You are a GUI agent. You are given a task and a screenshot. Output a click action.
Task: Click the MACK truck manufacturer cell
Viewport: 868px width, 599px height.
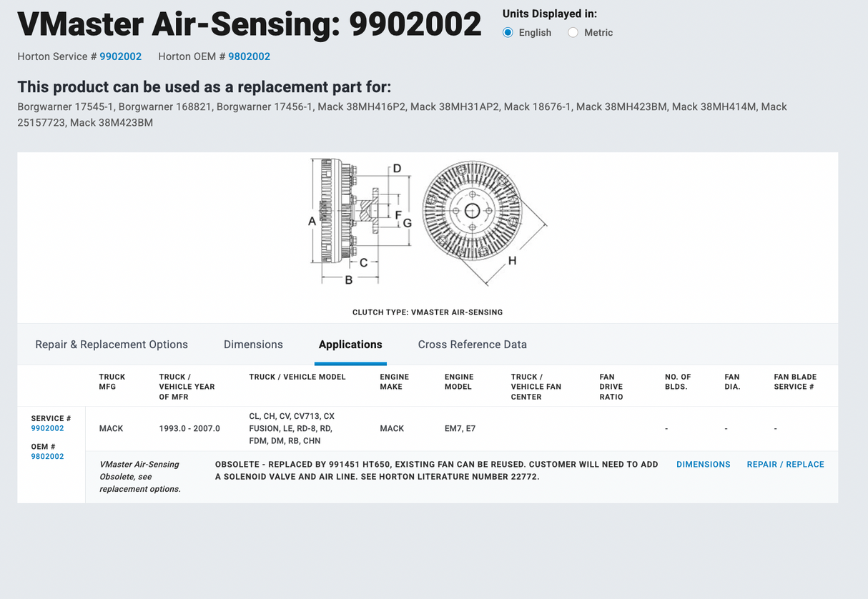pos(111,428)
